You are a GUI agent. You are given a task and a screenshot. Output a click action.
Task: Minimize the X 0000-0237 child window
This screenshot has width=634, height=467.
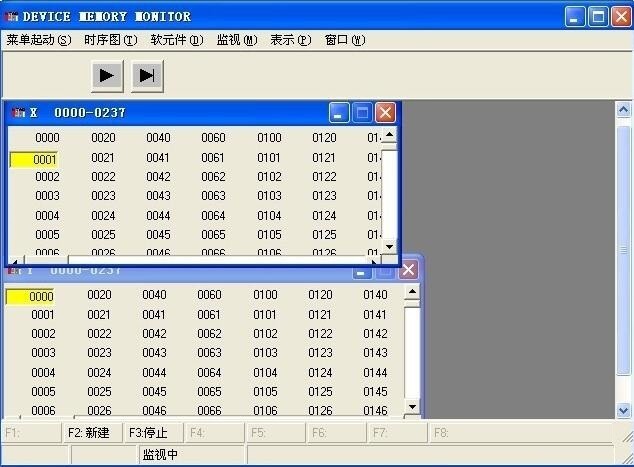tap(339, 112)
